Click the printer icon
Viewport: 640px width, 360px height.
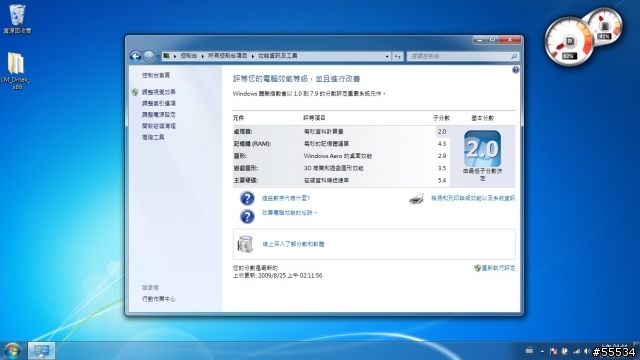tap(416, 199)
